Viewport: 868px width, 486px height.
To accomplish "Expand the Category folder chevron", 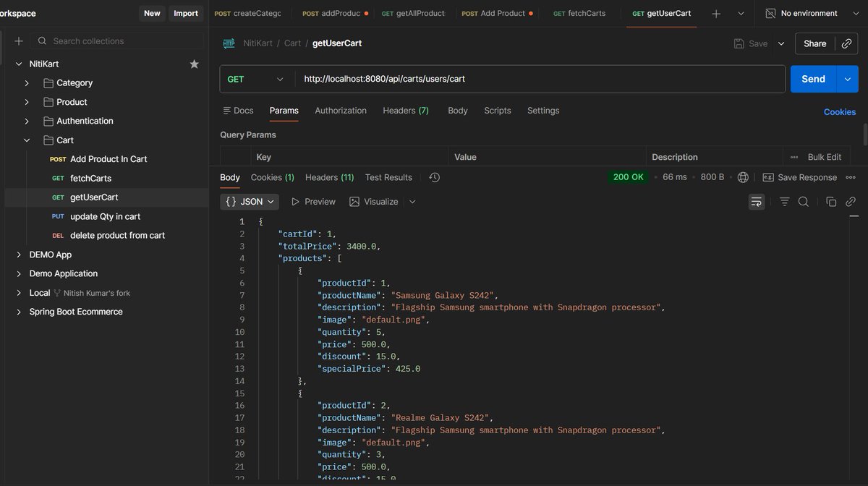I will click(x=27, y=82).
